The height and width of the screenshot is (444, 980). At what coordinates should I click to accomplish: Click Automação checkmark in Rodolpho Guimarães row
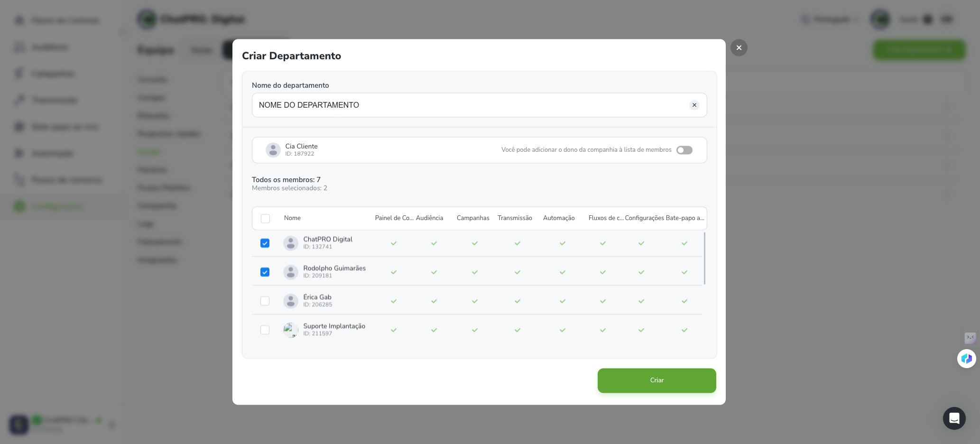point(563,272)
